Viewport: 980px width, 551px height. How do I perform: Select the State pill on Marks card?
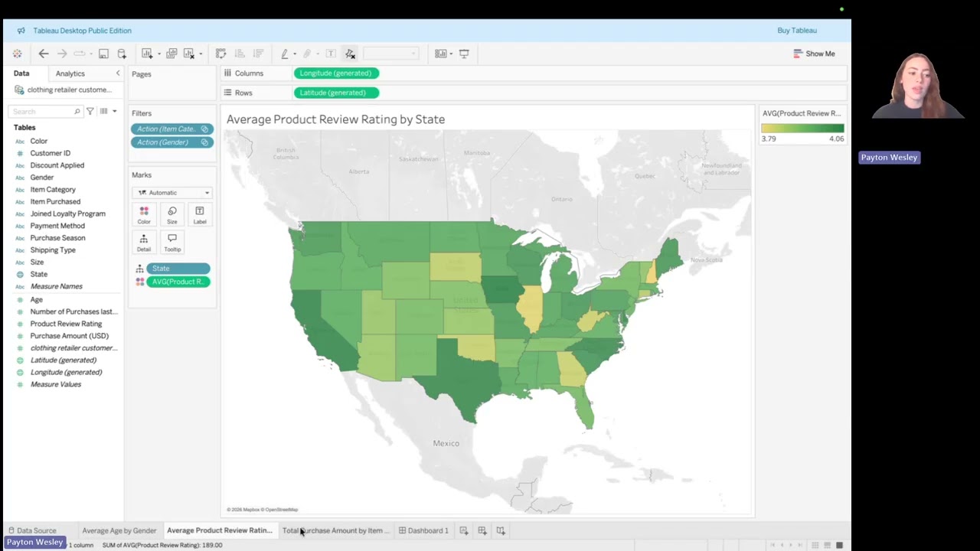pos(179,269)
